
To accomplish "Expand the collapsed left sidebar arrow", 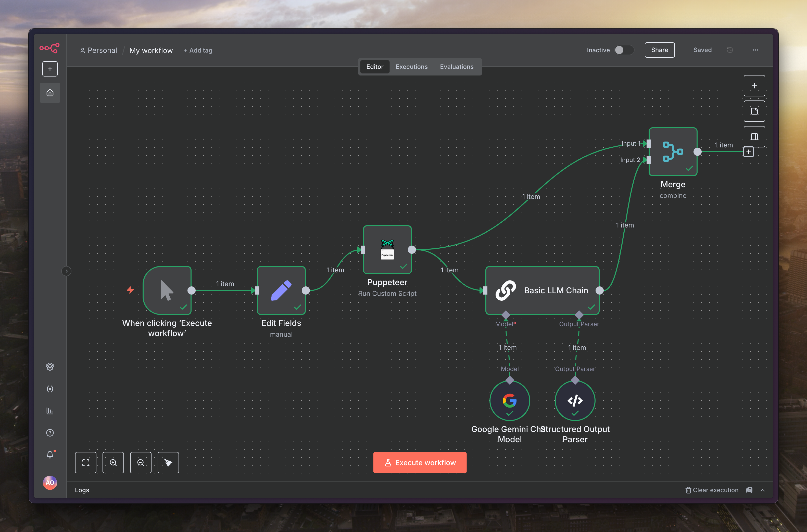I will pos(67,271).
